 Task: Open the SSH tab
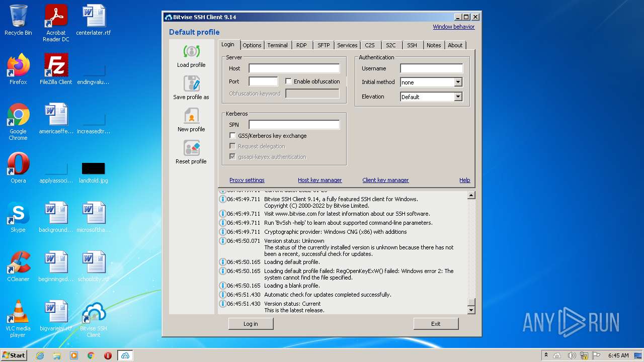[412, 45]
